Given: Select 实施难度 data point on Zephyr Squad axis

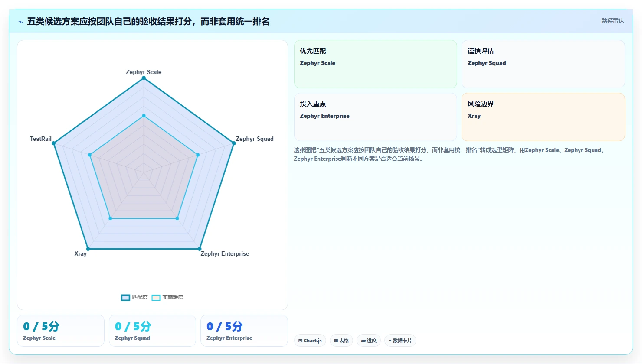Looking at the screenshot, I should (198, 155).
